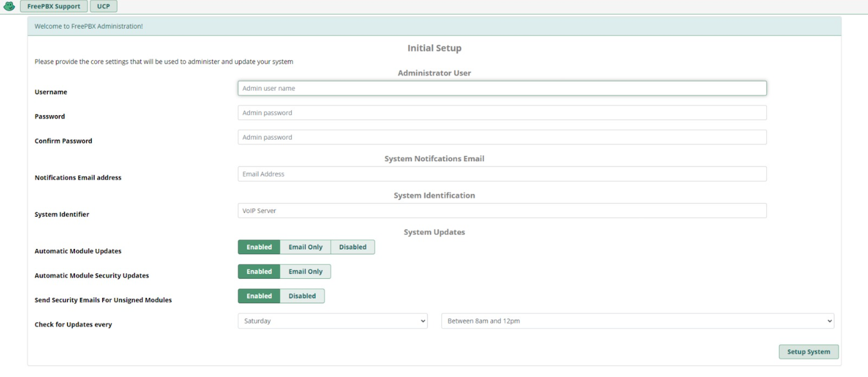Viewport: 868px width, 377px height.
Task: Select the Between 8am and 12pm selector
Action: pyautogui.click(x=637, y=321)
